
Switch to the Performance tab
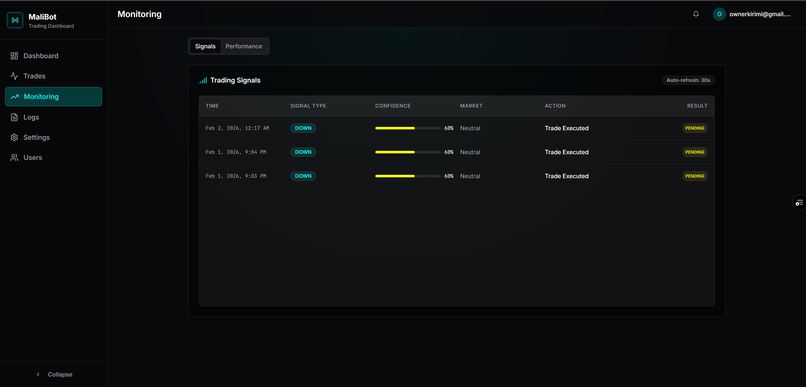244,46
